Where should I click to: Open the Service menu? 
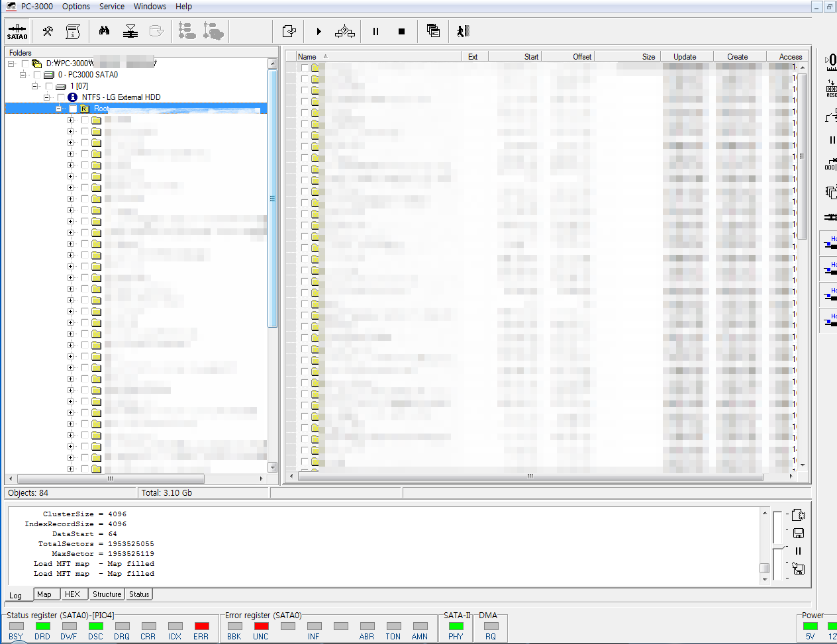[x=111, y=7]
